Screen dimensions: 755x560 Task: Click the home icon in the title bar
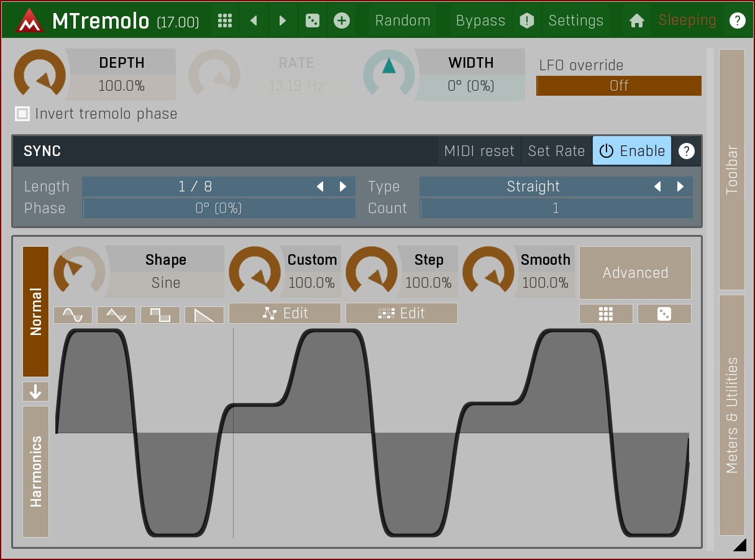click(636, 21)
